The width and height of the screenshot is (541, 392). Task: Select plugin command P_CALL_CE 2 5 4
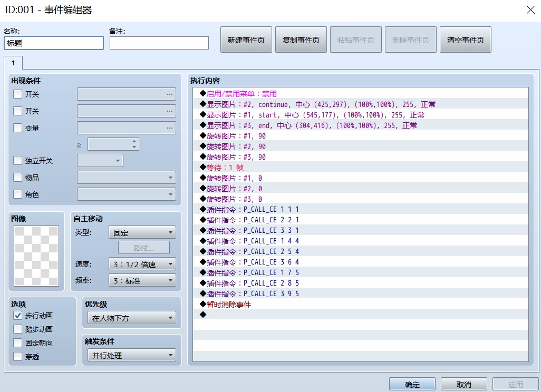tap(361, 251)
